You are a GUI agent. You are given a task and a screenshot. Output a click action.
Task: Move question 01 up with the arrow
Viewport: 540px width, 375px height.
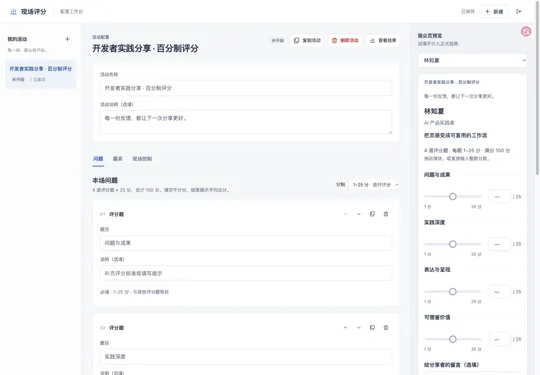pos(345,214)
